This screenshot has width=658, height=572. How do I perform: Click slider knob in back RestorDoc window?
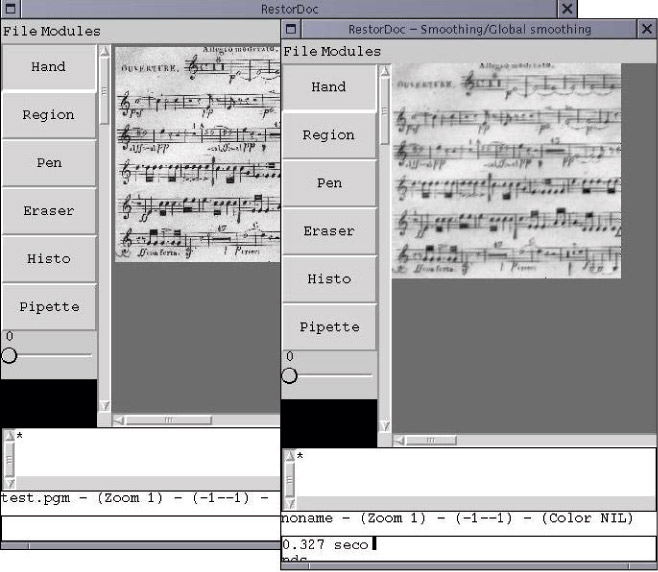(9, 355)
